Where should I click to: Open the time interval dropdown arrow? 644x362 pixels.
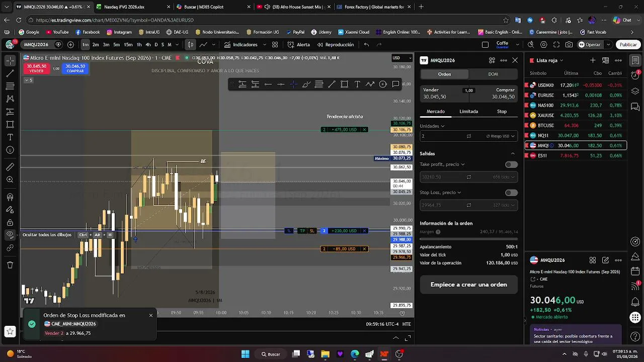point(177,45)
